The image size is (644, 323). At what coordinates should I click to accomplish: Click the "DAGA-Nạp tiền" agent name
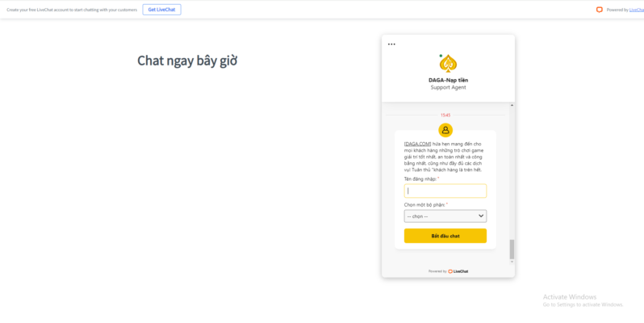tap(448, 80)
